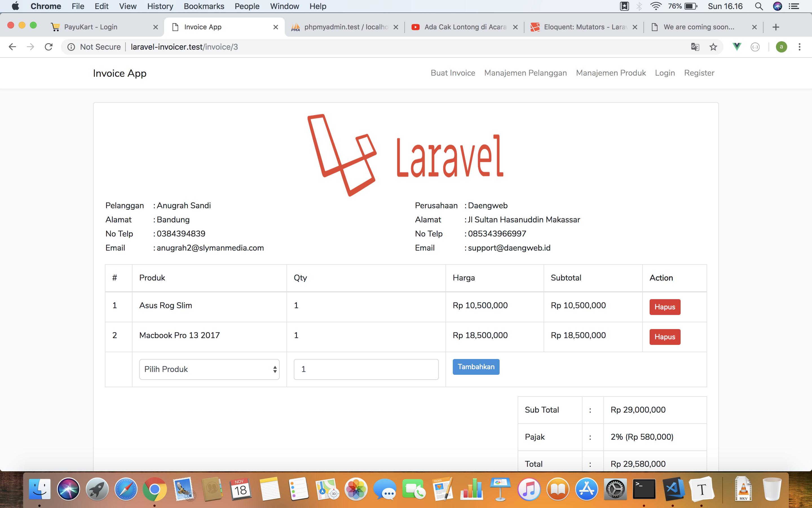Delete Asus Rog Slim with Hapus
Screen dimensions: 812x508
click(x=665, y=307)
